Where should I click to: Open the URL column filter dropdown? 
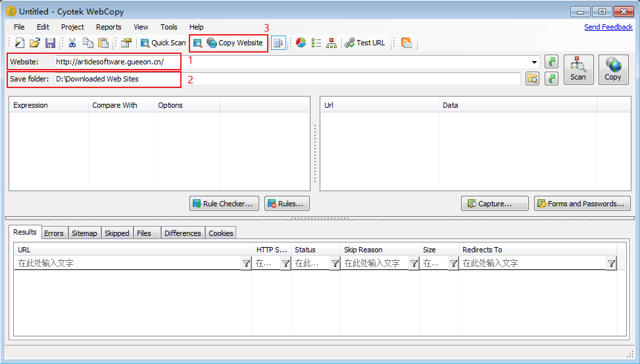coord(246,263)
